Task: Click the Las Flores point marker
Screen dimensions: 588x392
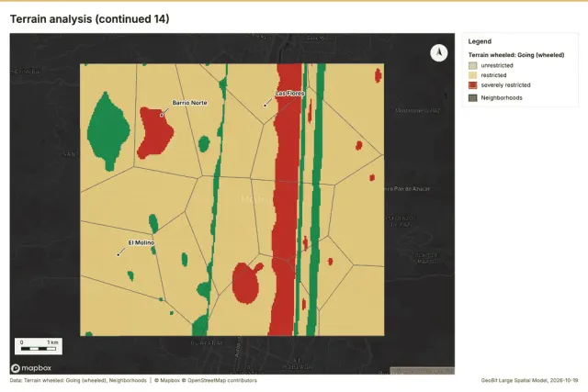Action: [x=265, y=106]
